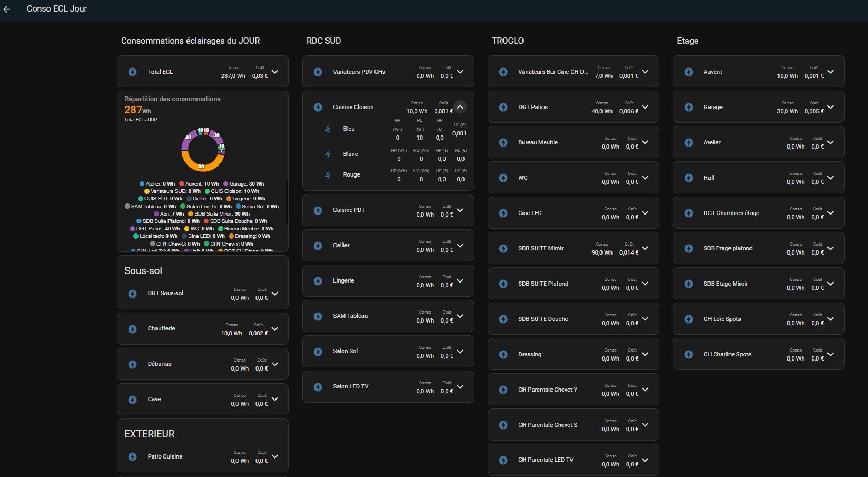Screen dimensions: 868x477
Task: Click the energy icon beside SDB SUITE Miroir
Action: pos(503,248)
